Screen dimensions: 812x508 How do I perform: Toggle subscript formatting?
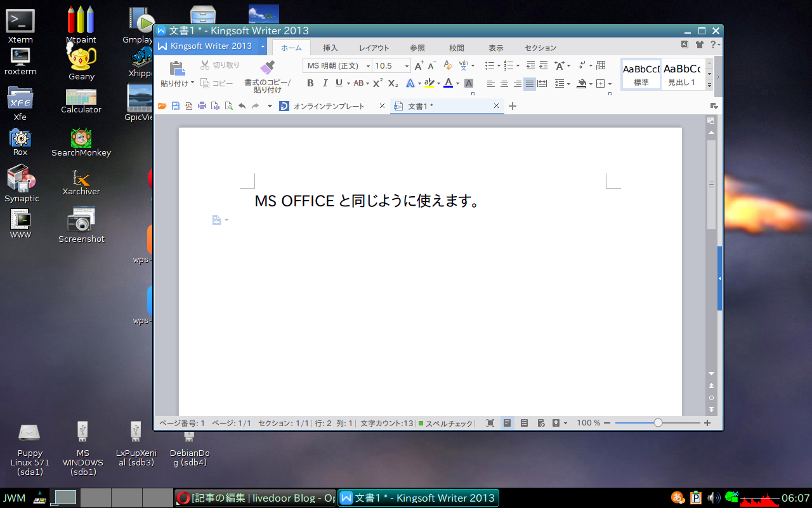coord(393,83)
